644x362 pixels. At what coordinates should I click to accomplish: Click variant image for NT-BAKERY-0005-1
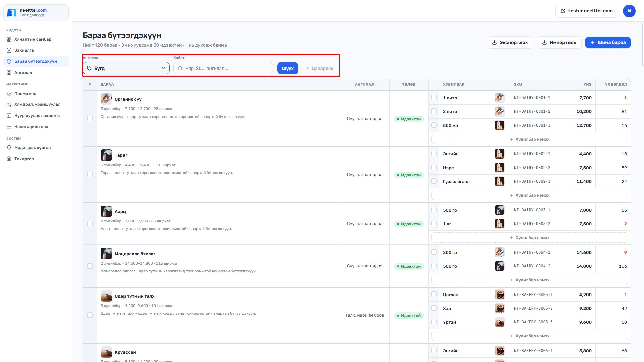500,295
